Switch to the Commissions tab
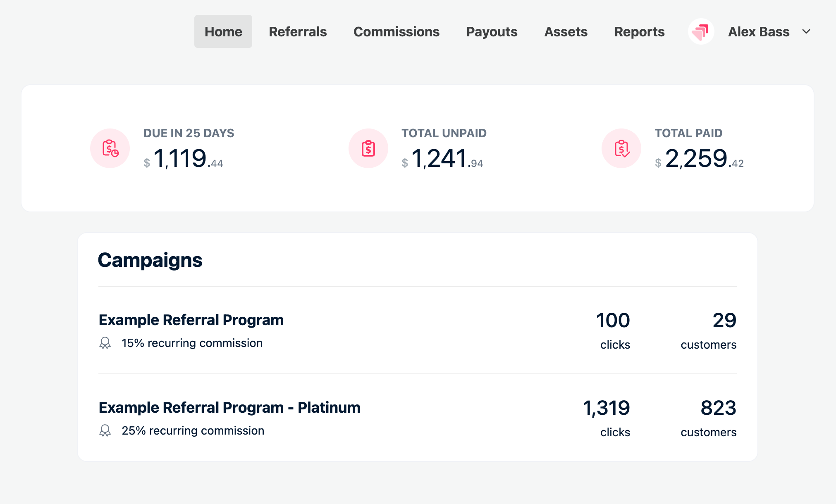Image resolution: width=836 pixels, height=504 pixels. tap(396, 32)
